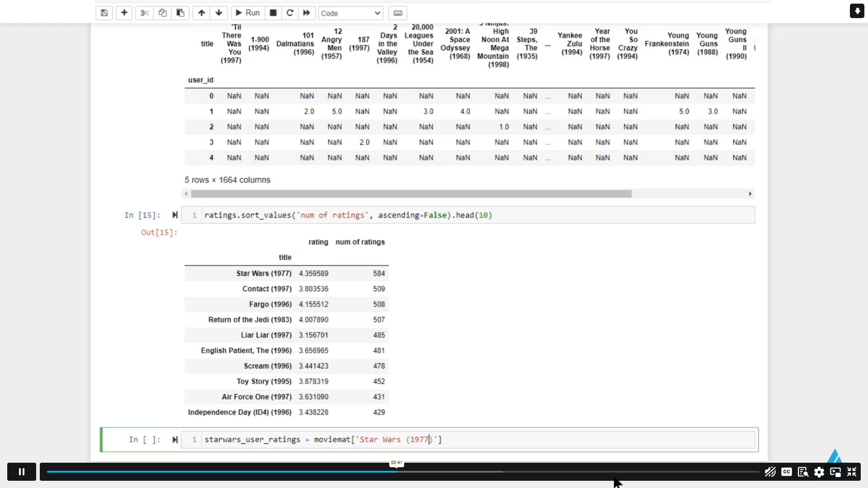
Task: Copy the selected cells
Action: pos(163,13)
